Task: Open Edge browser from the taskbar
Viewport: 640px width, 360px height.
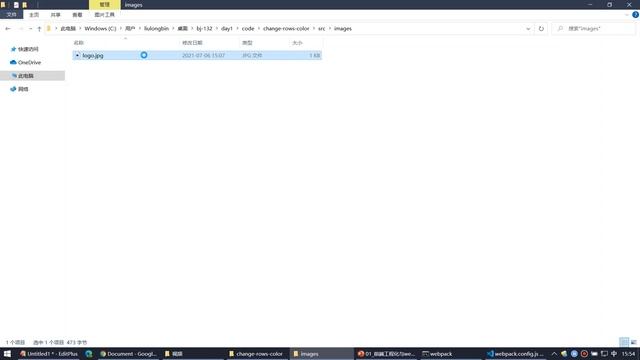Action: (89, 354)
